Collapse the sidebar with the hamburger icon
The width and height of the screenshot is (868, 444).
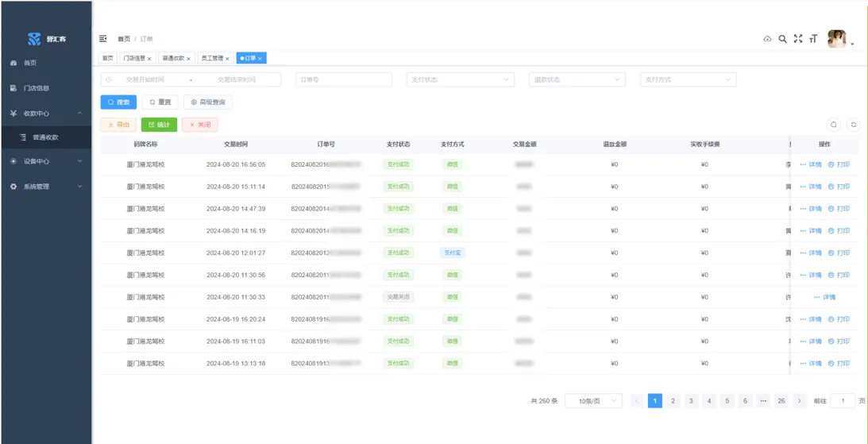[103, 38]
